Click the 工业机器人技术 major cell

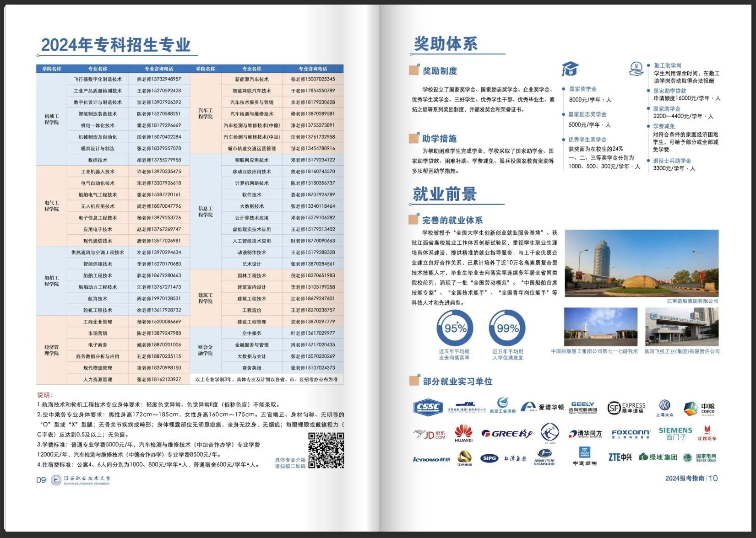98,172
